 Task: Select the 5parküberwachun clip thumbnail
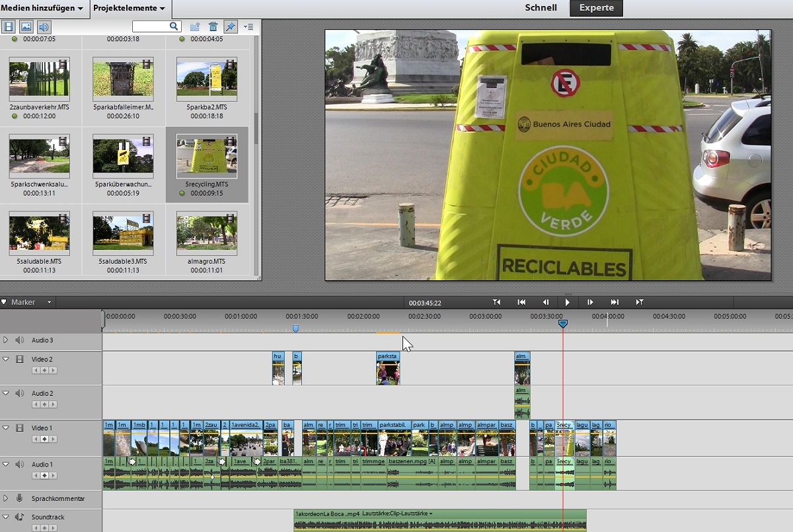[x=123, y=157]
